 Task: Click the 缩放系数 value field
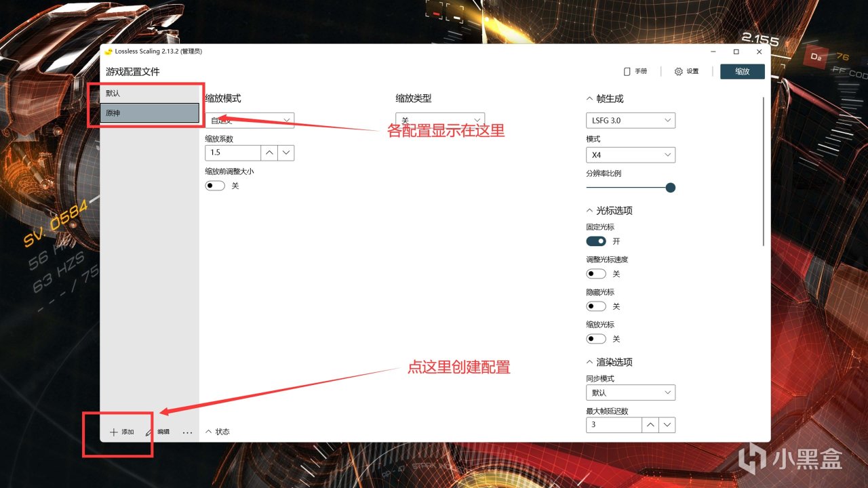click(233, 152)
